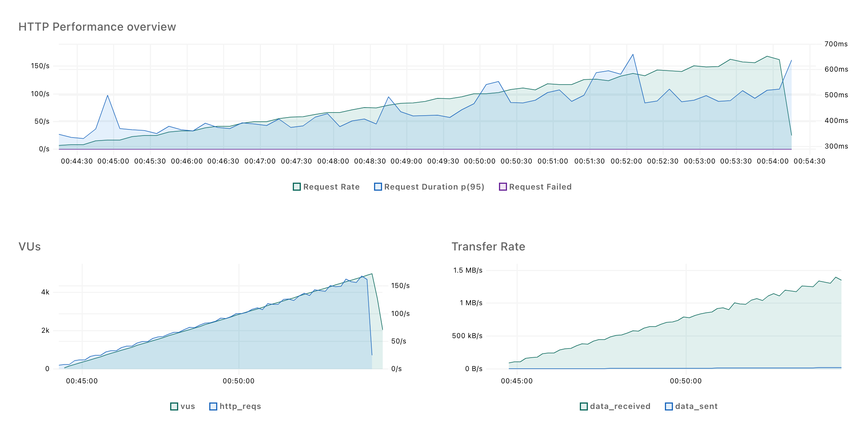Click the Transfer Rate chart heading
Screen dimensions: 868x435
click(x=488, y=247)
